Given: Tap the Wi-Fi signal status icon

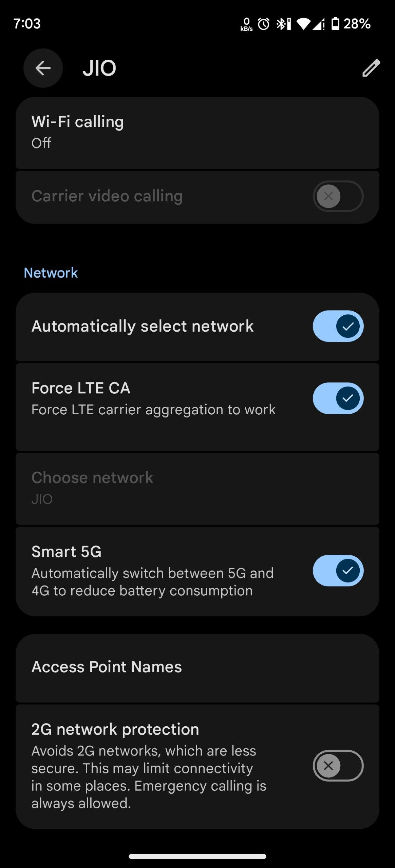Looking at the screenshot, I should pos(303,24).
